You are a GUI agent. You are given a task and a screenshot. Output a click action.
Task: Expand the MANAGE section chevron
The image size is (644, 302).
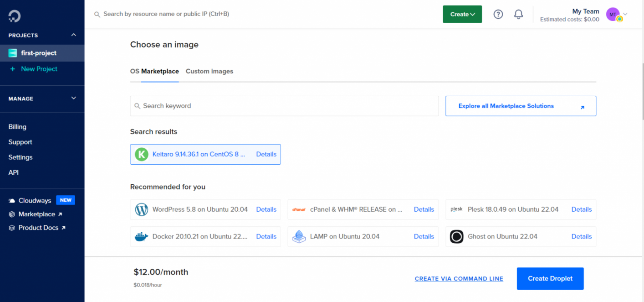pyautogui.click(x=74, y=98)
